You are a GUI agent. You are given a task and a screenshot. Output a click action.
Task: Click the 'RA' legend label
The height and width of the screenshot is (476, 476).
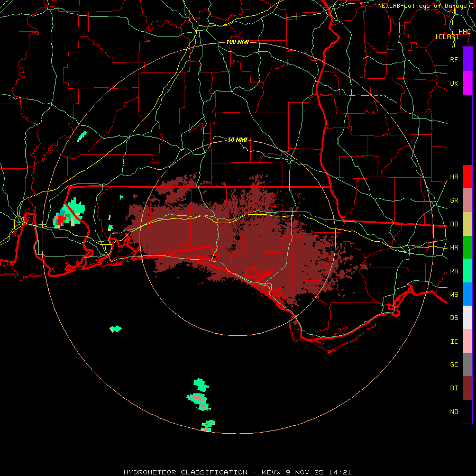tap(454, 271)
